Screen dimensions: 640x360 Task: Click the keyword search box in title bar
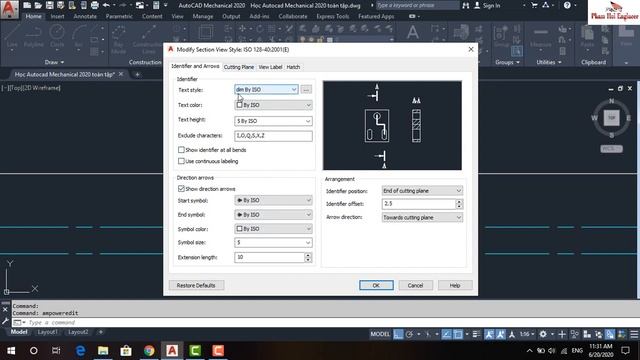point(418,5)
